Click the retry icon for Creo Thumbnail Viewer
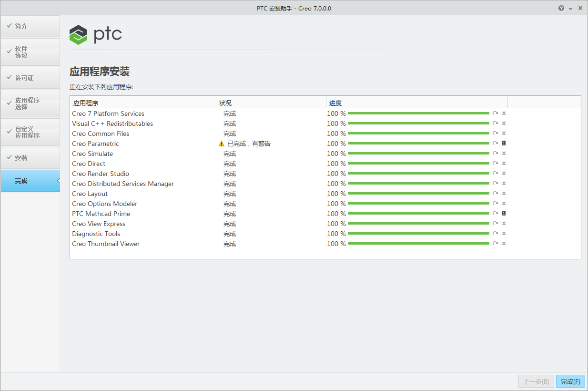This screenshot has width=588, height=391. tap(495, 244)
